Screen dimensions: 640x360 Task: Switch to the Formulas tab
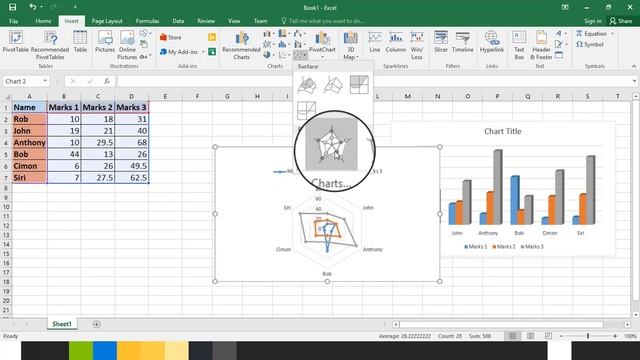coord(147,21)
